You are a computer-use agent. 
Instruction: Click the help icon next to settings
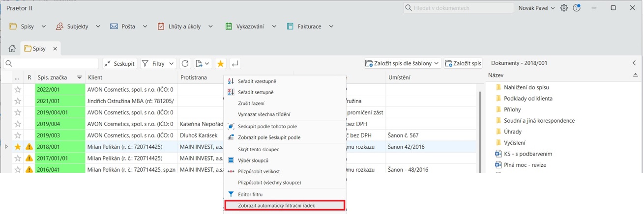tap(577, 8)
